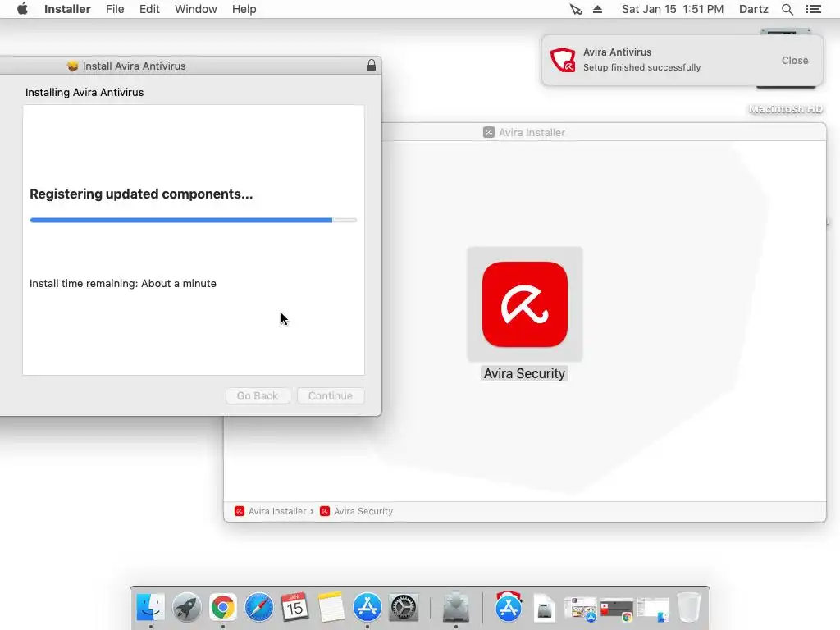Open Finder from the Dock
This screenshot has height=630, width=840.
pyautogui.click(x=151, y=608)
